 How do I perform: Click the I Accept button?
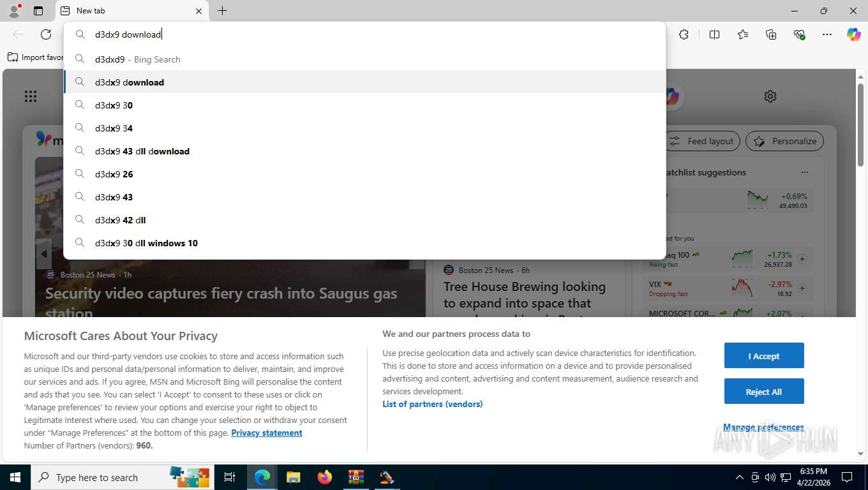pos(764,356)
